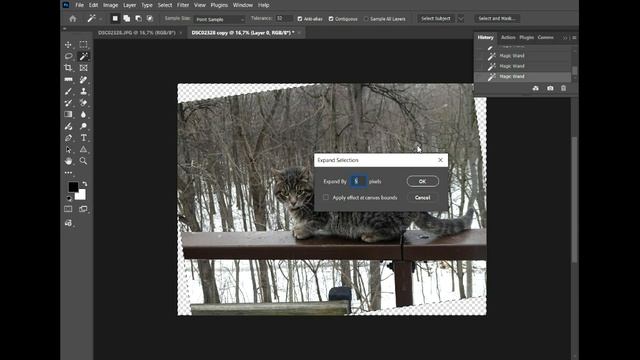The width and height of the screenshot is (640, 360).
Task: Choose Add to Selection mode
Action: click(x=127, y=18)
